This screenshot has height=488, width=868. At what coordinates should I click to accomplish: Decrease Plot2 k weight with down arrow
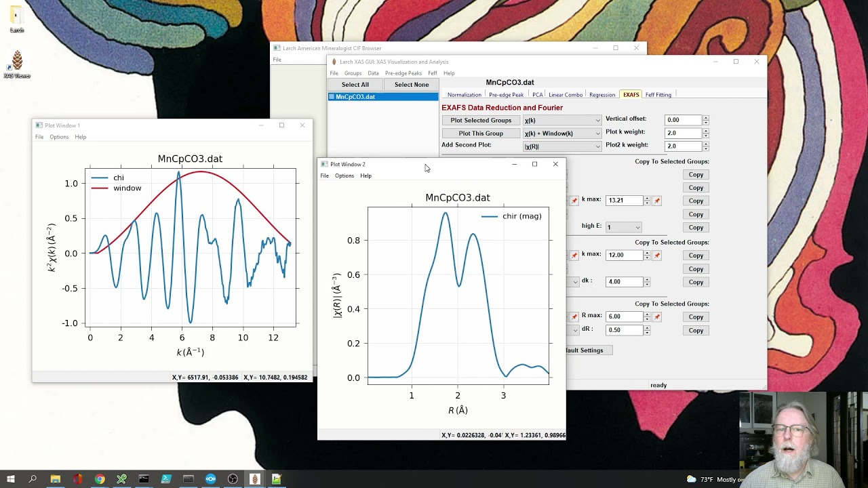click(706, 148)
